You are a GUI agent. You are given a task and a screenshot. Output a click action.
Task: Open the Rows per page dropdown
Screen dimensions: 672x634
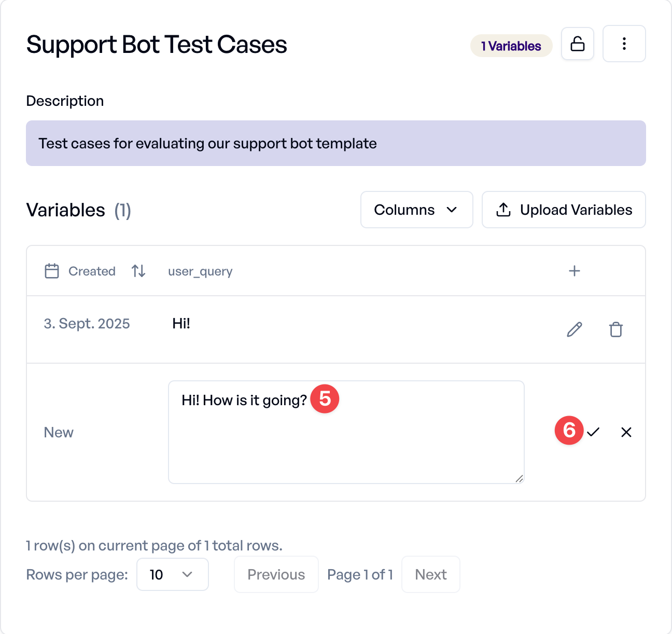[173, 574]
